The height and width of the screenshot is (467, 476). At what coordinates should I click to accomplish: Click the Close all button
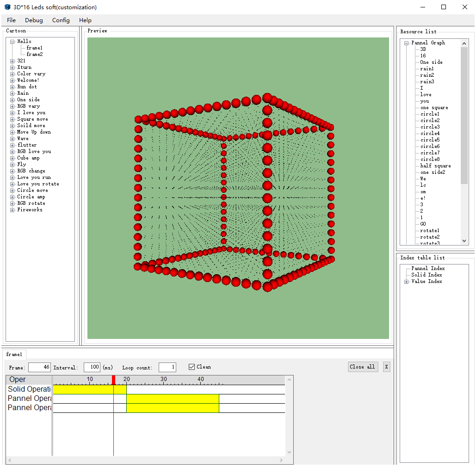coord(363,367)
